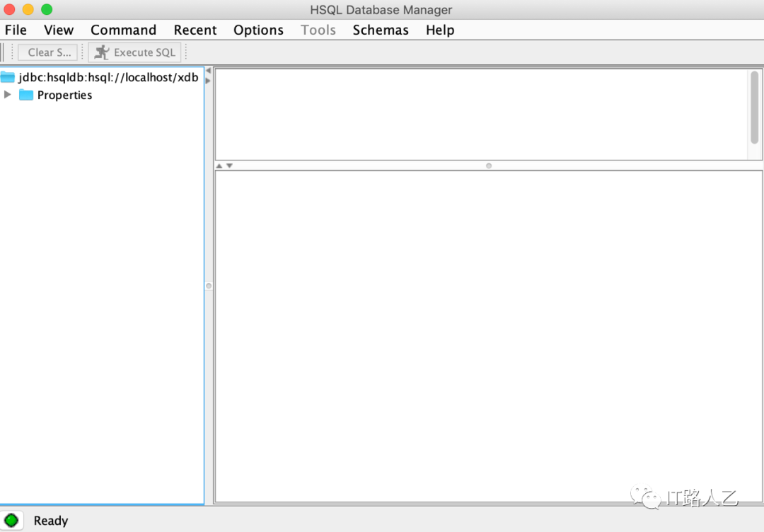Close the window with the red button
Image resolution: width=764 pixels, height=532 pixels.
[x=9, y=9]
